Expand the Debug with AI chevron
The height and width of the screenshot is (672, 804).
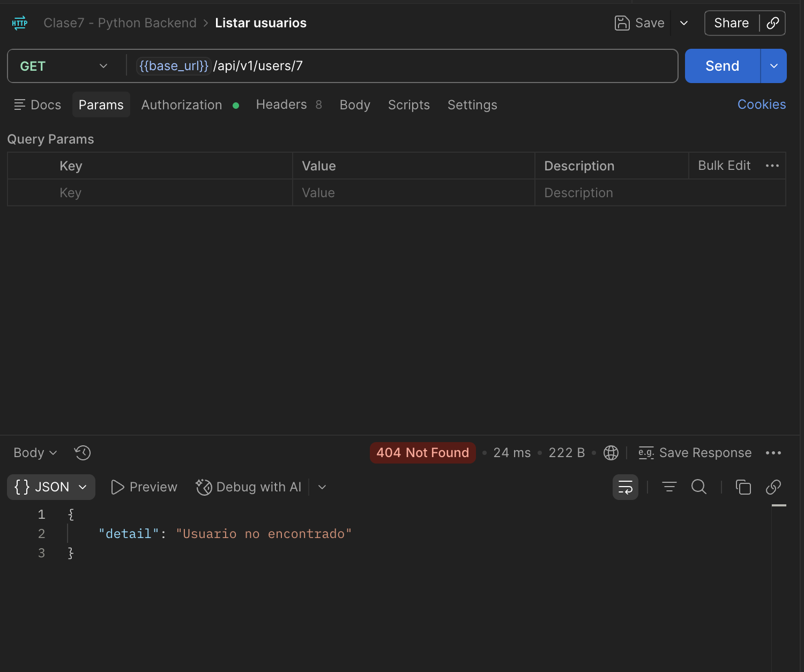pos(322,487)
